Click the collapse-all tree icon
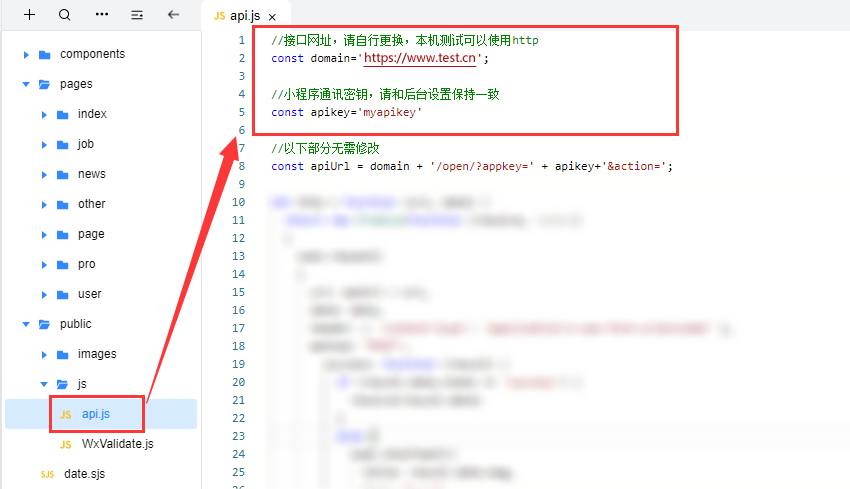The image size is (850, 489). coord(137,15)
